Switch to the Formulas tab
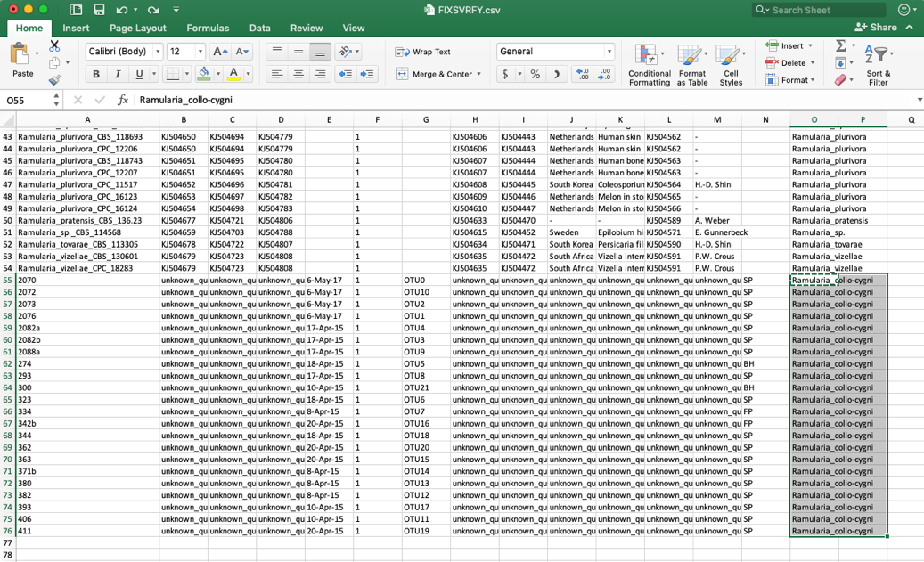This screenshot has height=562, width=924. (x=208, y=28)
